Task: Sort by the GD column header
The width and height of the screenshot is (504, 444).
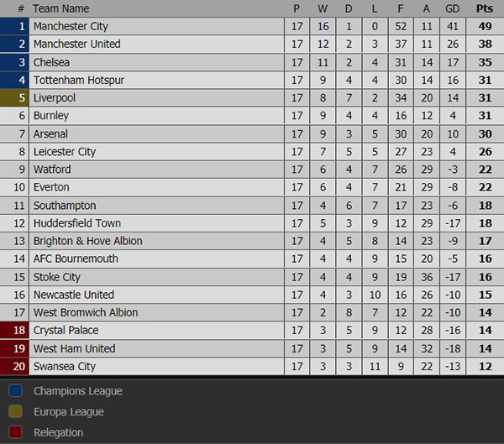Action: pos(453,8)
